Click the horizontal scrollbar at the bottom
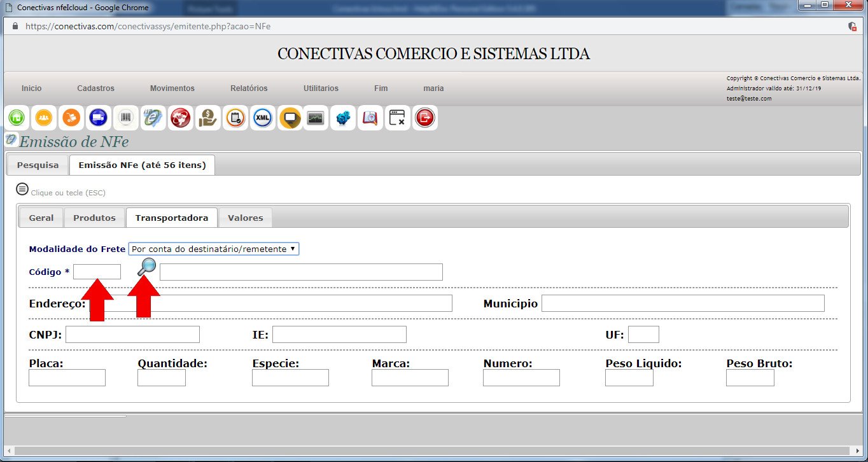 433,451
